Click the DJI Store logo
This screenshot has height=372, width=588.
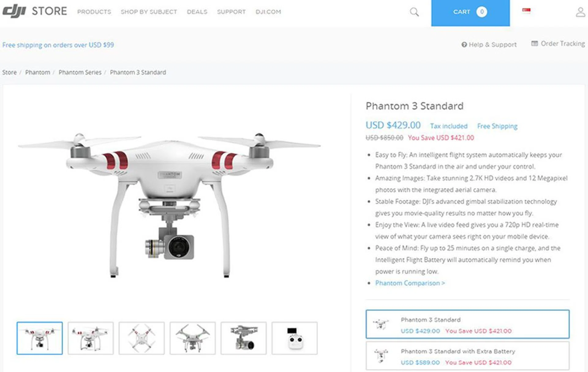(x=35, y=11)
